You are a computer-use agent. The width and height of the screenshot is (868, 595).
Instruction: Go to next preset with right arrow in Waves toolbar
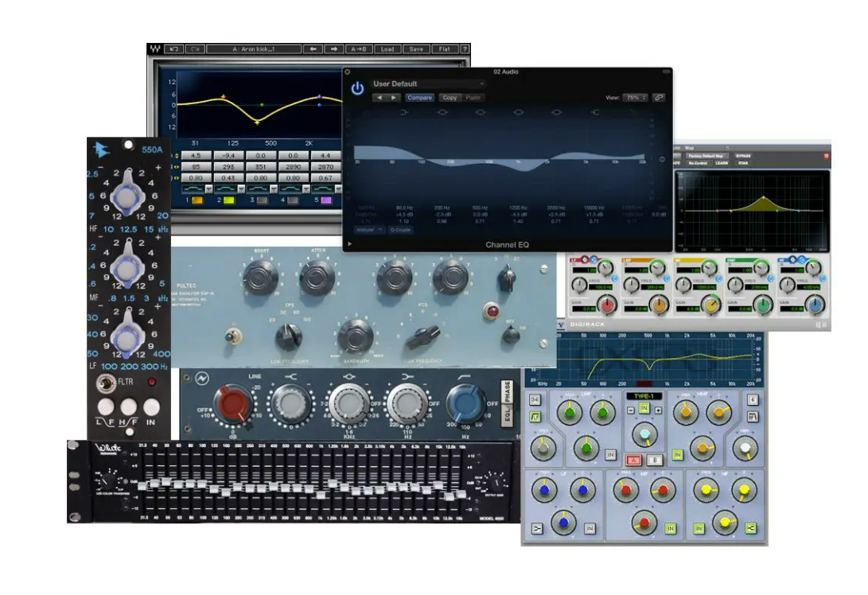pos(334,49)
